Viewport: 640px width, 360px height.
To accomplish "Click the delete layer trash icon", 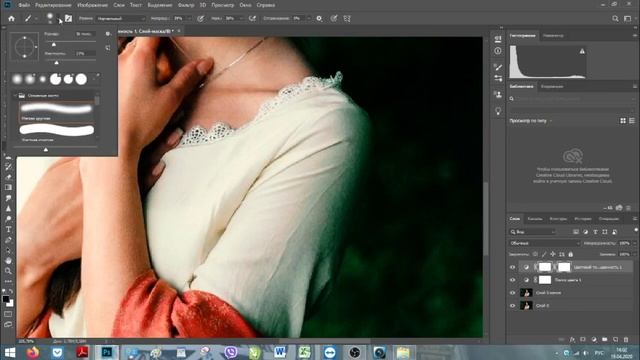I will click(x=626, y=340).
